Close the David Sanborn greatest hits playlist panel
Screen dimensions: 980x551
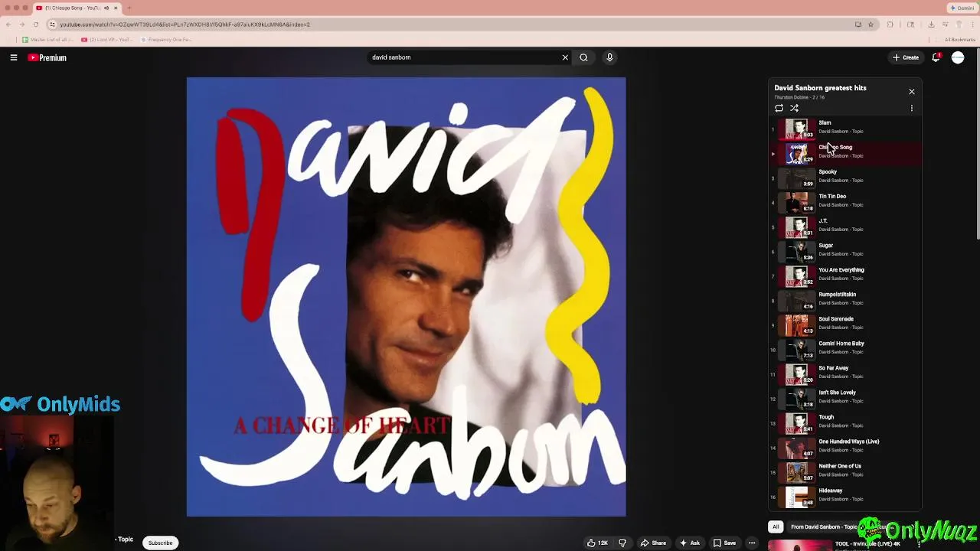coord(911,92)
